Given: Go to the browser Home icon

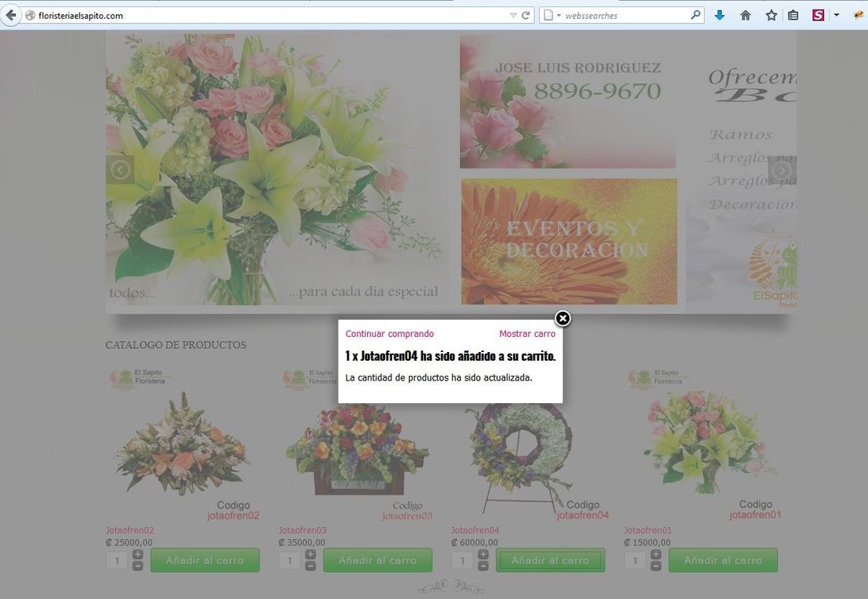Looking at the screenshot, I should (x=746, y=16).
